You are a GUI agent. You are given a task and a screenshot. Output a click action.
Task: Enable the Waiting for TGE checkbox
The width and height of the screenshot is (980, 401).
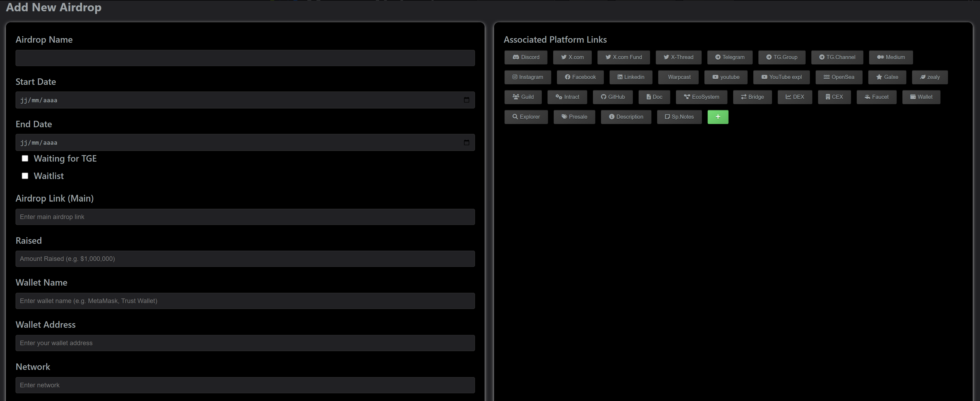coord(25,159)
